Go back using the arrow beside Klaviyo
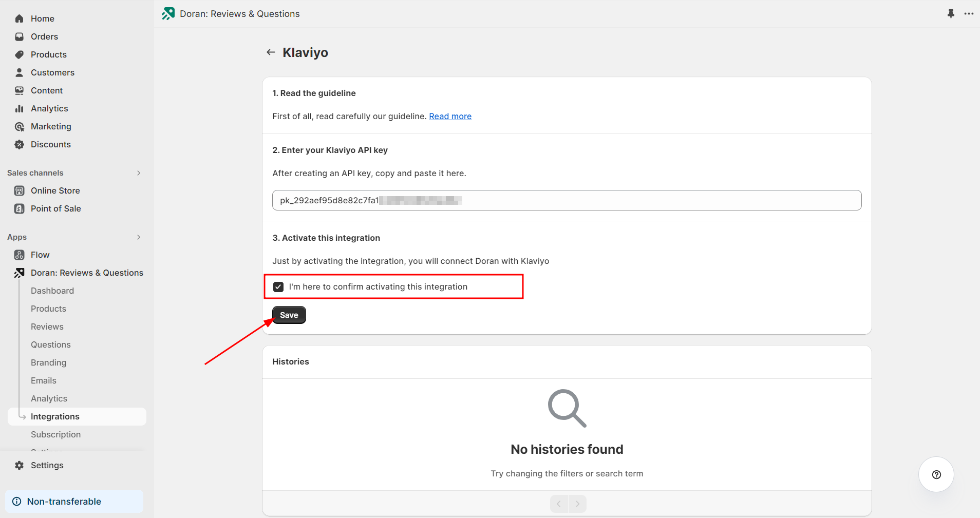This screenshot has width=980, height=518. (x=271, y=52)
